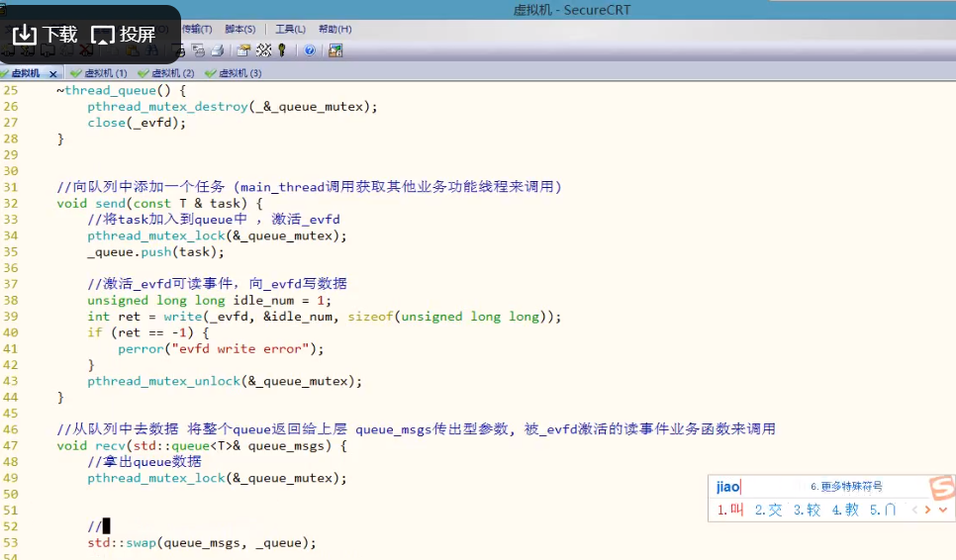
Task: Click the comment //向队列中添加一个任务
Action: (141, 186)
